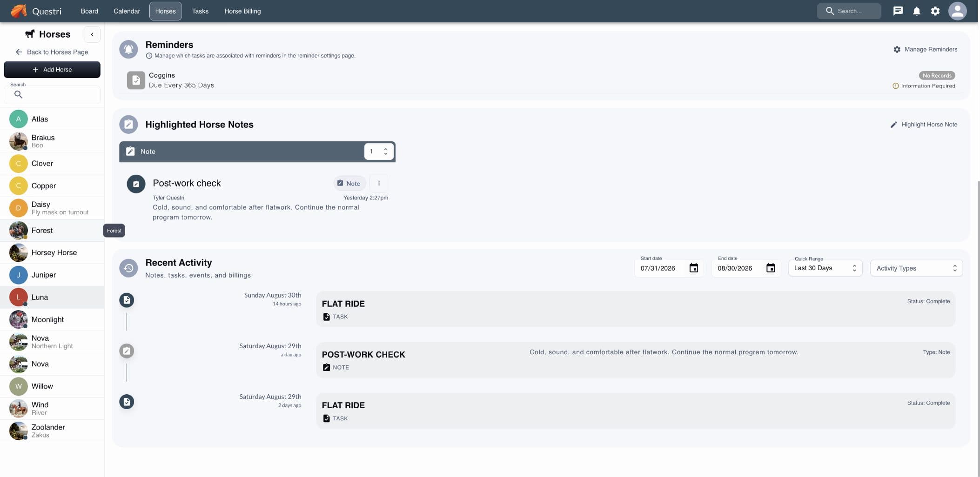Click the Post-work check note timeline icon
This screenshot has width=980, height=477.
point(127,351)
